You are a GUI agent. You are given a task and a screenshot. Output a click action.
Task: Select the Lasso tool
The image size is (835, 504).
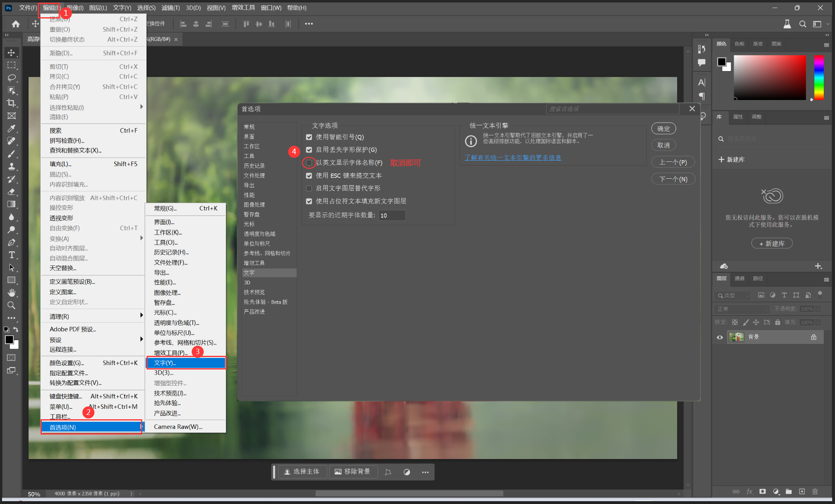click(x=11, y=78)
